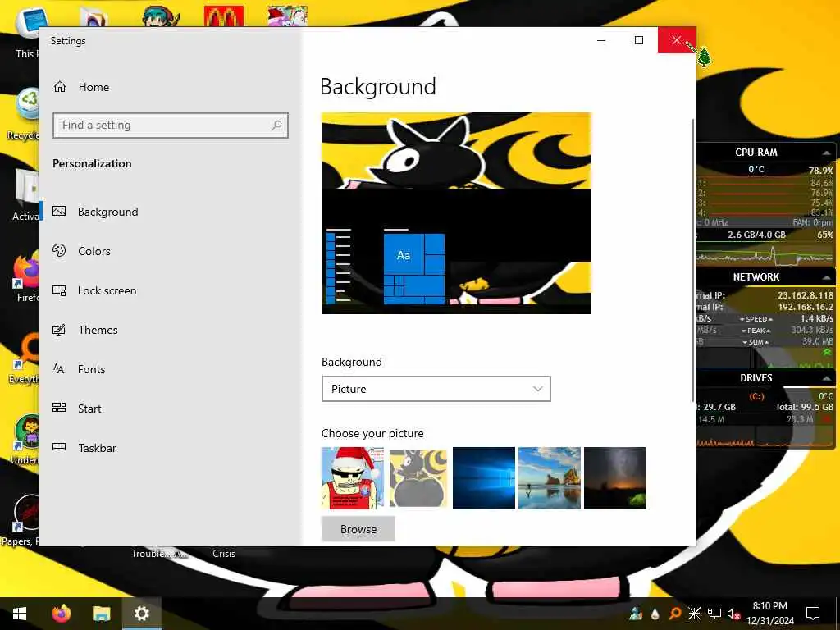Click the Browse button
The image size is (840, 630).
point(358,529)
